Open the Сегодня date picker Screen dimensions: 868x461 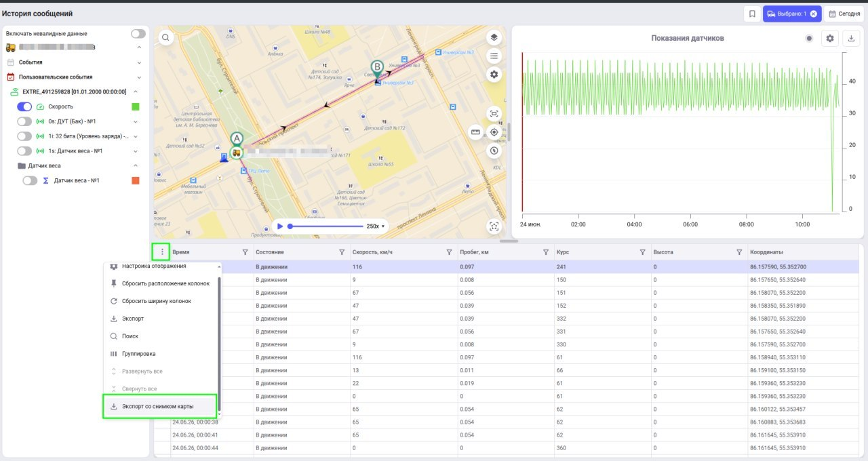[x=844, y=14]
